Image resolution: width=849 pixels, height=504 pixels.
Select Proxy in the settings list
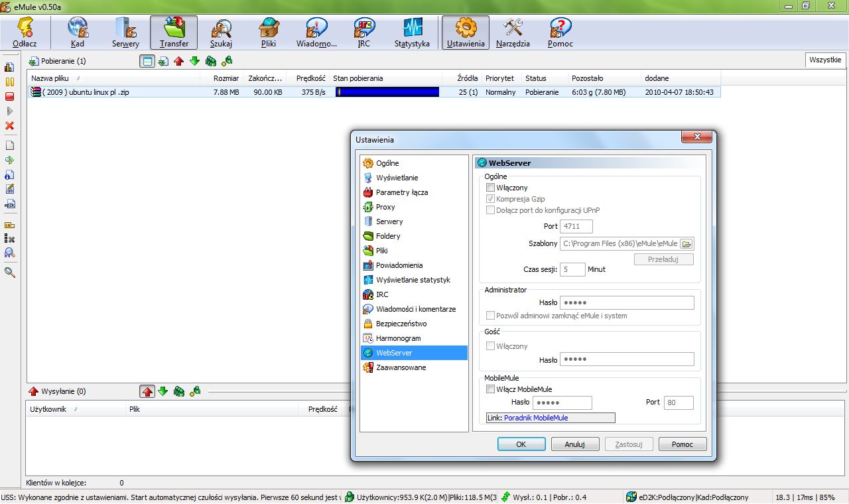pyautogui.click(x=385, y=207)
